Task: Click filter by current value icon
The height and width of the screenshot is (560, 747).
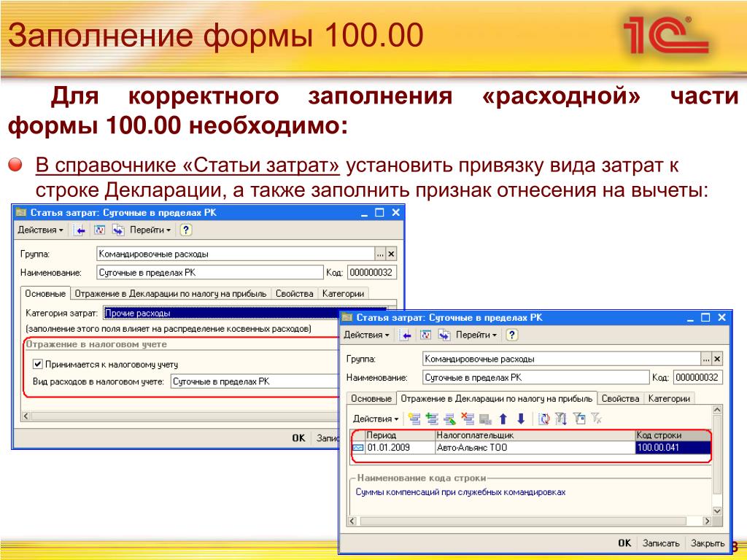Action: click(578, 419)
